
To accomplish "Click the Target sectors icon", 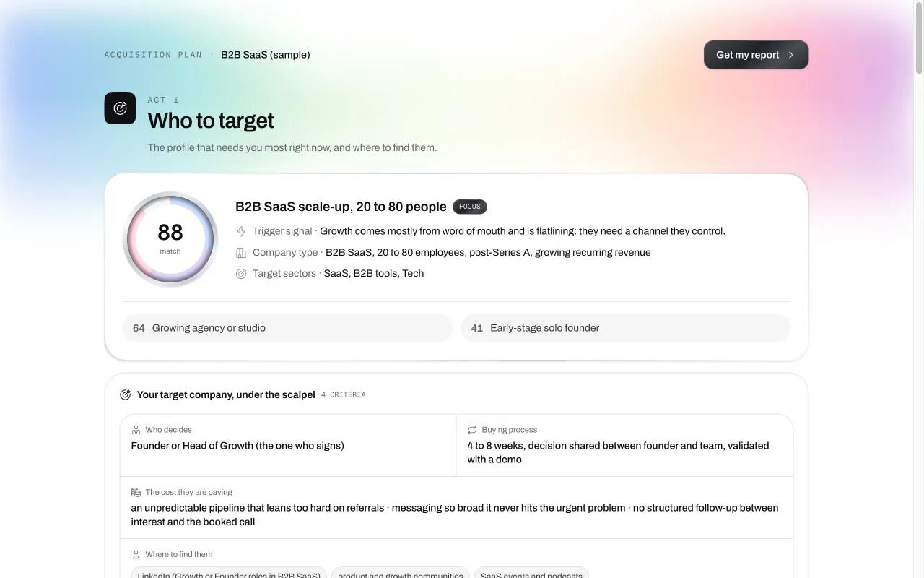I will [241, 274].
